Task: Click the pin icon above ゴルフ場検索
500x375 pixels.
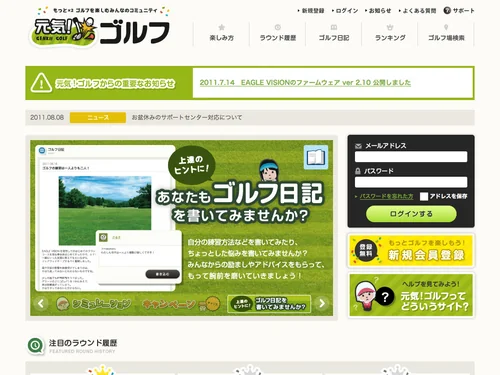Action: point(446,27)
